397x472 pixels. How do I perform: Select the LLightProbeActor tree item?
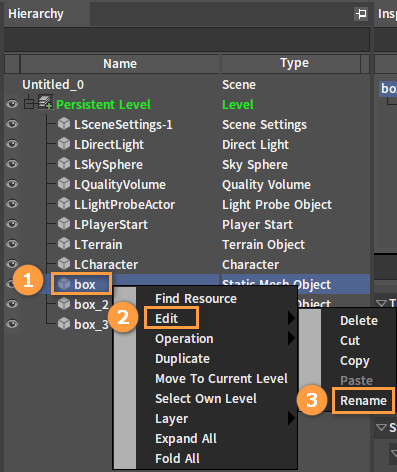click(124, 204)
